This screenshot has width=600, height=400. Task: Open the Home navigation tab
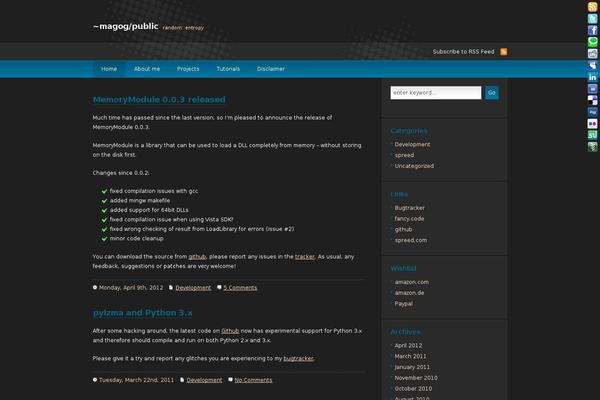pos(109,69)
